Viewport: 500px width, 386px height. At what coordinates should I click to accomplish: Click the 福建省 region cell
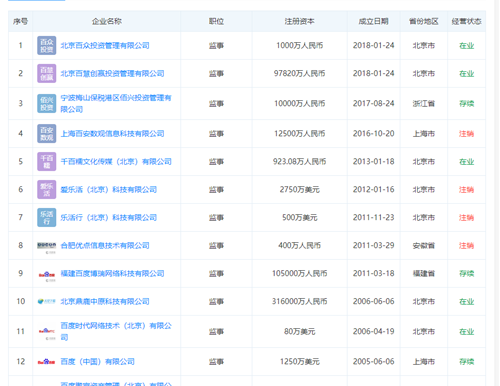tap(424, 274)
